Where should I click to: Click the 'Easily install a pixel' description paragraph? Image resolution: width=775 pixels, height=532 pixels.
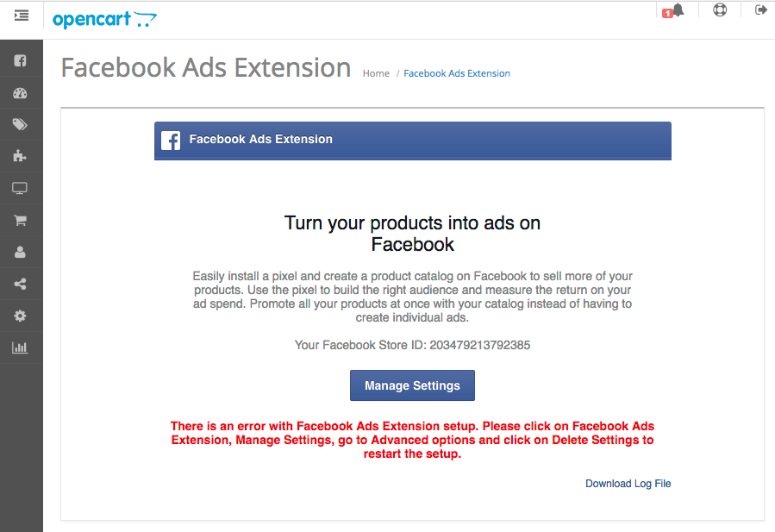coord(412,297)
